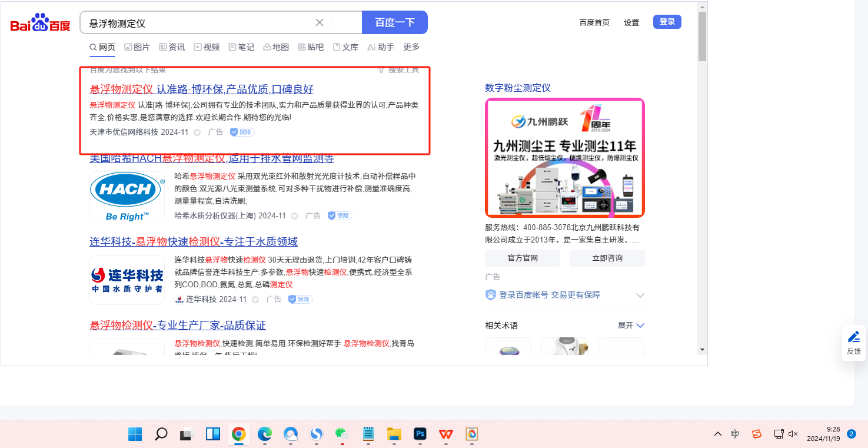Open the 地图 tab
868x448 pixels.
point(276,47)
